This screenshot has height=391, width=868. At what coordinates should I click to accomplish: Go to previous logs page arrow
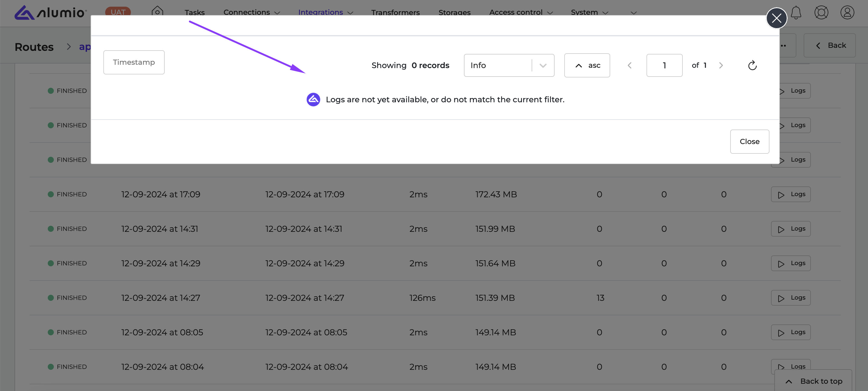(x=630, y=65)
